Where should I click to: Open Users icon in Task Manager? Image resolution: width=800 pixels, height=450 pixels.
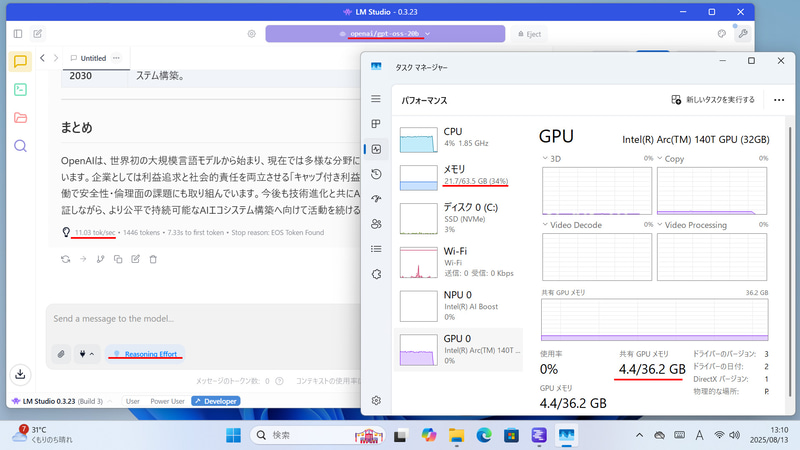point(376,224)
